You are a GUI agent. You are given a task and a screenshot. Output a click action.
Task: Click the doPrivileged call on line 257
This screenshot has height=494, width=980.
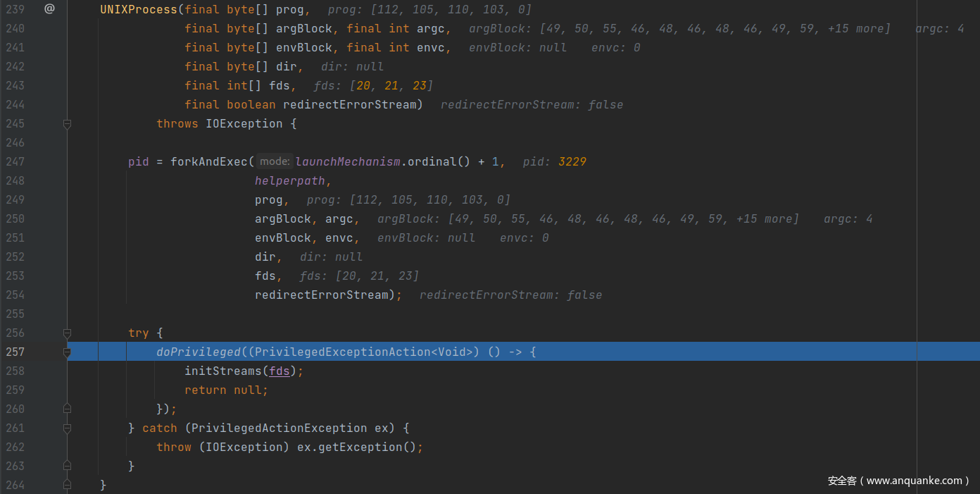(199, 352)
